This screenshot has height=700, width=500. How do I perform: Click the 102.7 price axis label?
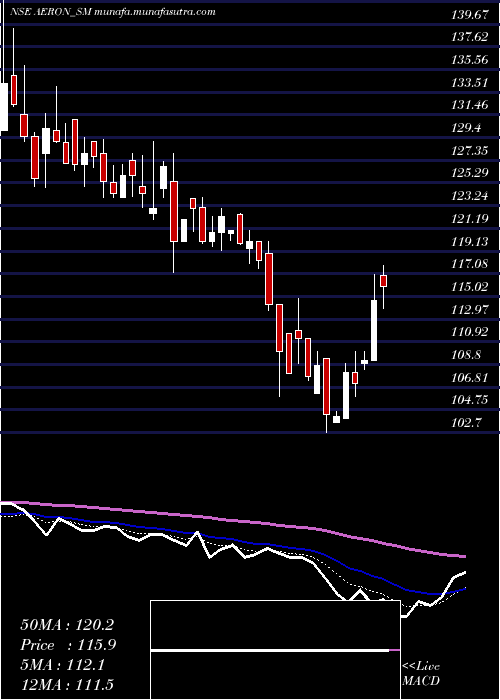pos(467,423)
